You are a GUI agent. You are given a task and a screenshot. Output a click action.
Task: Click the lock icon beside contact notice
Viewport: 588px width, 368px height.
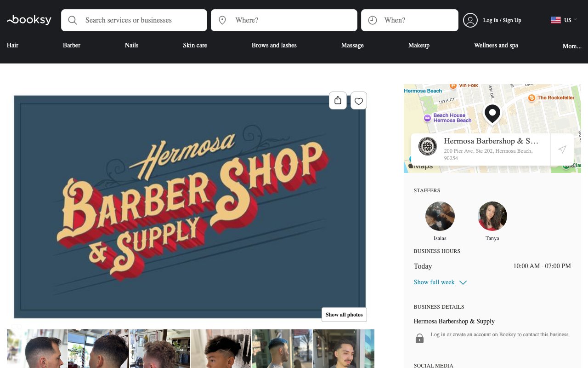[x=419, y=339]
